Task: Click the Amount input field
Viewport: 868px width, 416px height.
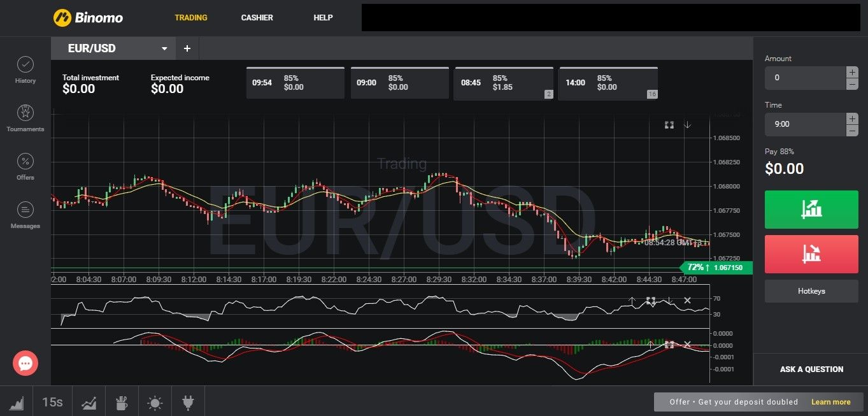Action: [x=805, y=78]
